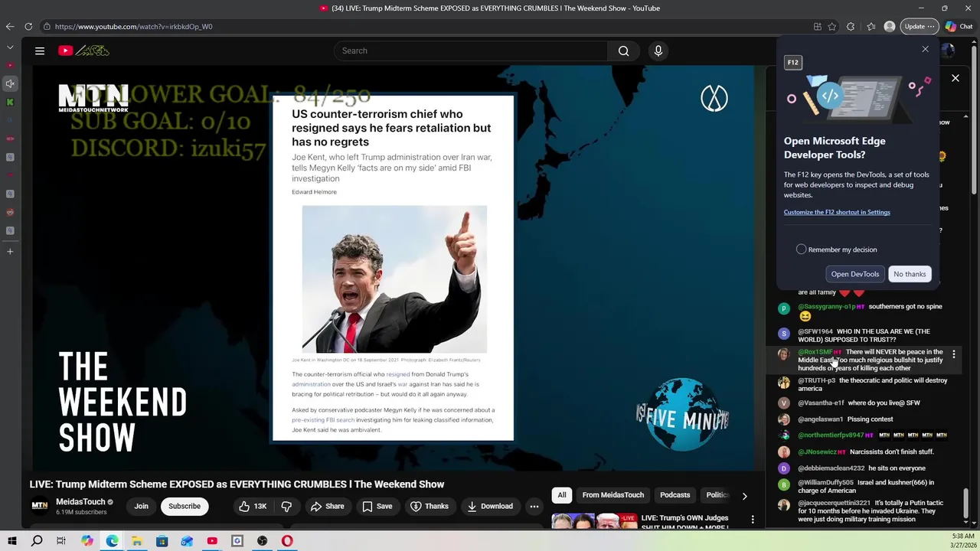Open favorites list icon
Image resolution: width=980 pixels, height=551 pixels.
click(871, 27)
